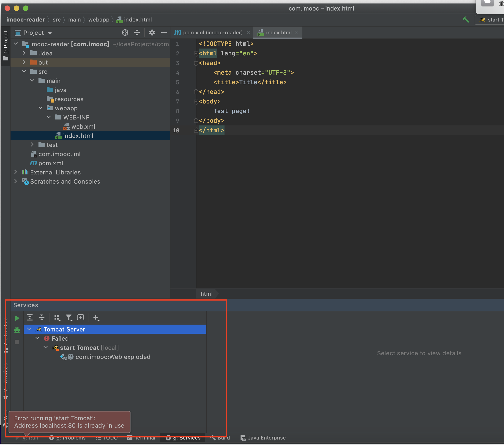Click the html breadcrumb in editor footer
This screenshot has width=504, height=445.
tap(207, 294)
